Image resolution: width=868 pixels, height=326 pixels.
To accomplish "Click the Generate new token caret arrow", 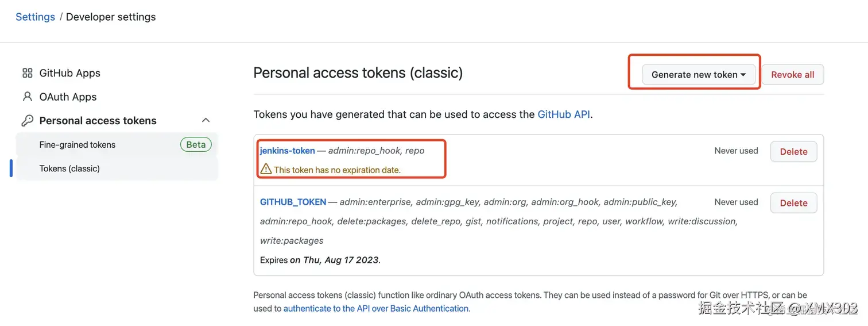I will pyautogui.click(x=743, y=75).
